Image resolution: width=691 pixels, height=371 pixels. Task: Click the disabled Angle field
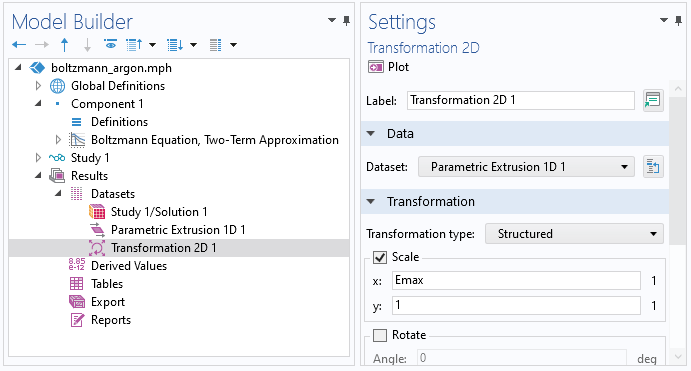pyautogui.click(x=522, y=358)
